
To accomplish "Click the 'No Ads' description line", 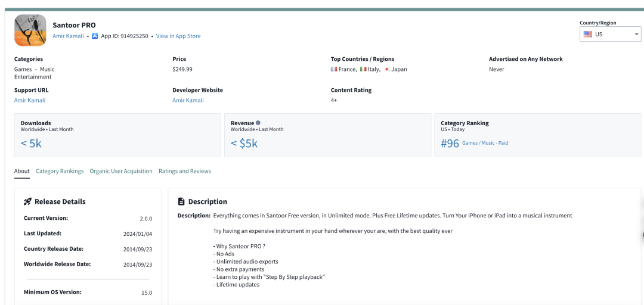I will pyautogui.click(x=224, y=254).
